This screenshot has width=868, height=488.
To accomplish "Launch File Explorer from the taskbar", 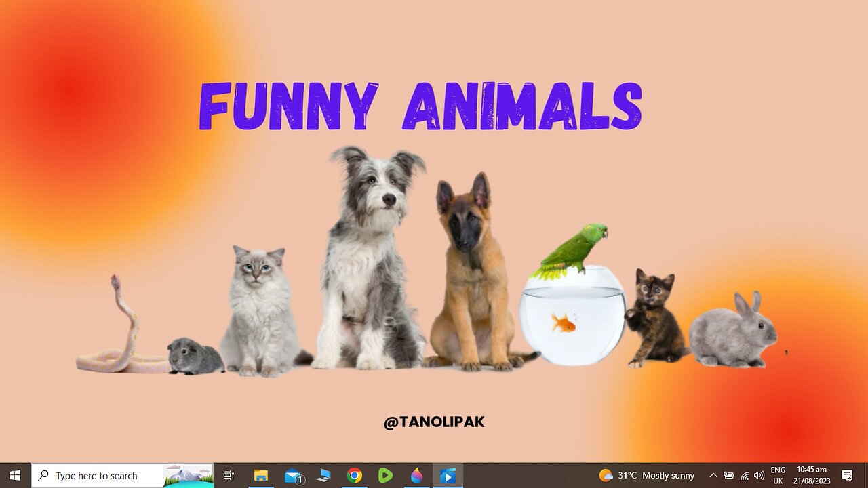I will [x=261, y=476].
